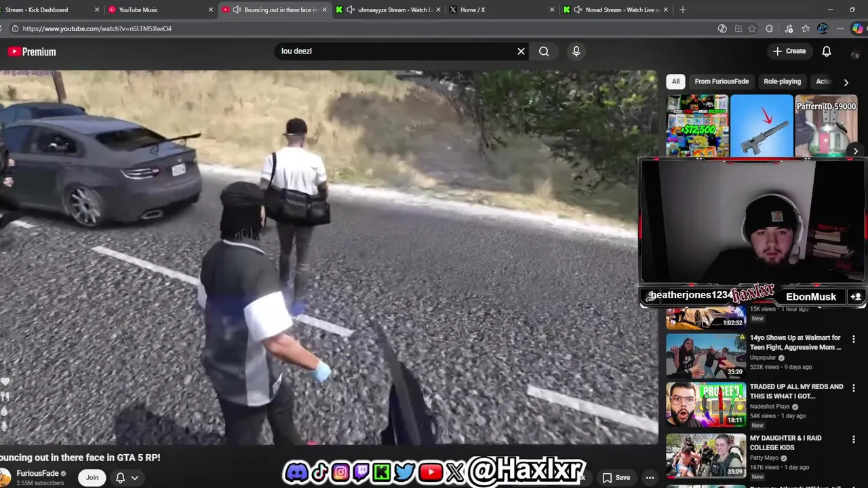Join the FuriousFade channel membership
Viewport: 868px width, 488px height.
[92, 478]
